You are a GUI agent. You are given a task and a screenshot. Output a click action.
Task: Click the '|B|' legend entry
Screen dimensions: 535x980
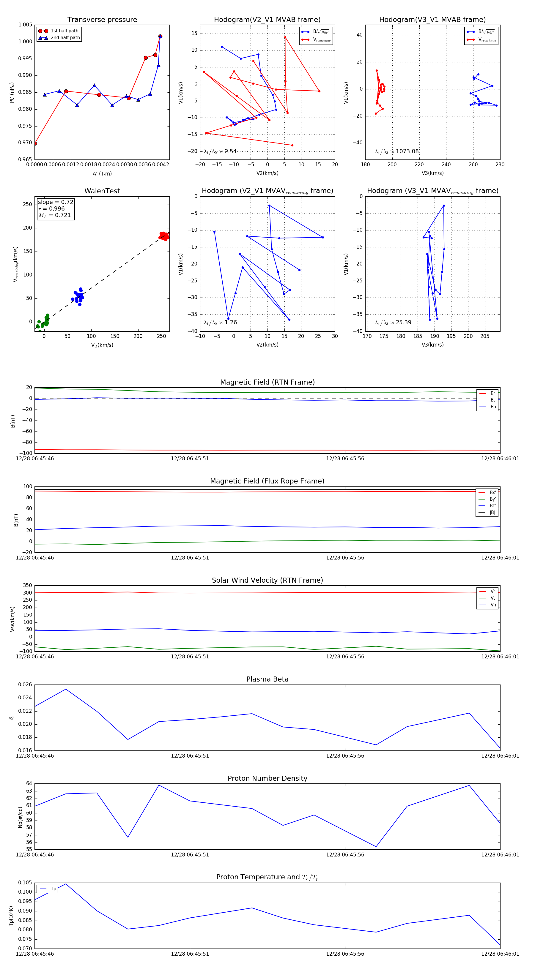487,513
